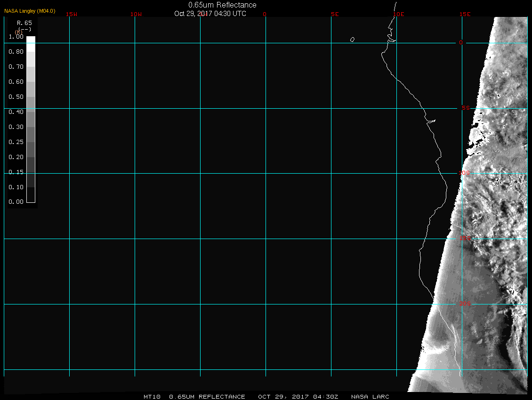Click the 0.00 label on the color bar
Image resolution: width=532 pixels, height=400 pixels.
click(16, 202)
